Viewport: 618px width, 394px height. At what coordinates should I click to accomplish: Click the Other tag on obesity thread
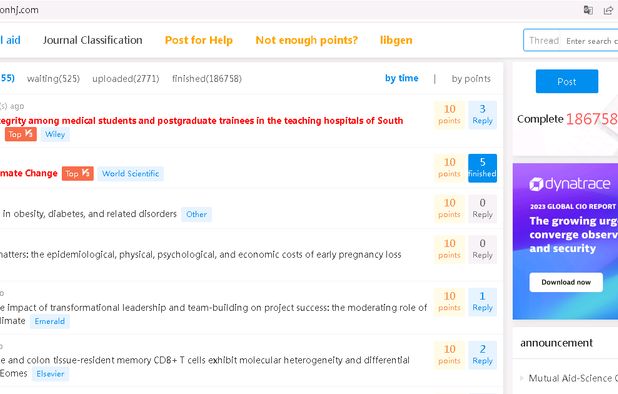196,214
